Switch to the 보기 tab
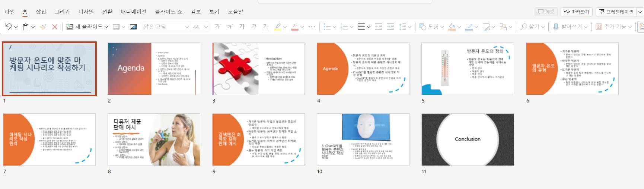Image resolution: width=644 pixels, height=189 pixels. point(214,12)
